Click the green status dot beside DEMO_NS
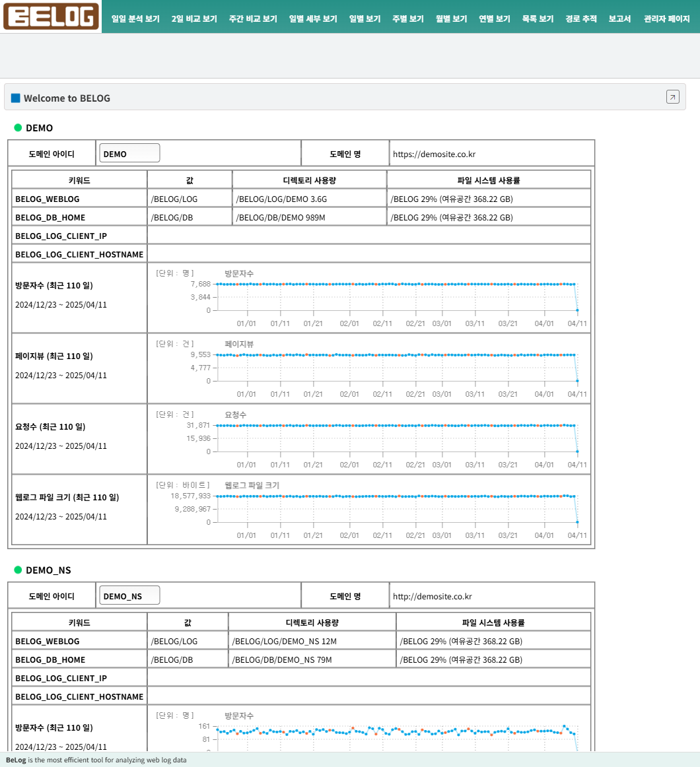The width and height of the screenshot is (700, 767). [18, 570]
